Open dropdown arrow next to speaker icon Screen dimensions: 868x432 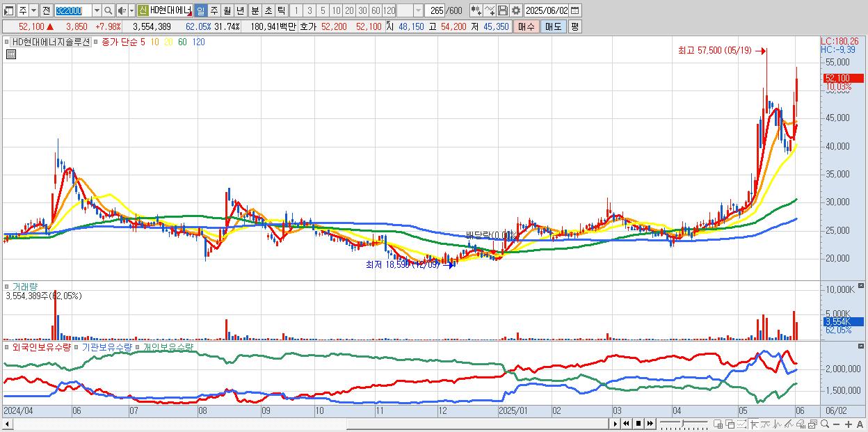coord(131,10)
